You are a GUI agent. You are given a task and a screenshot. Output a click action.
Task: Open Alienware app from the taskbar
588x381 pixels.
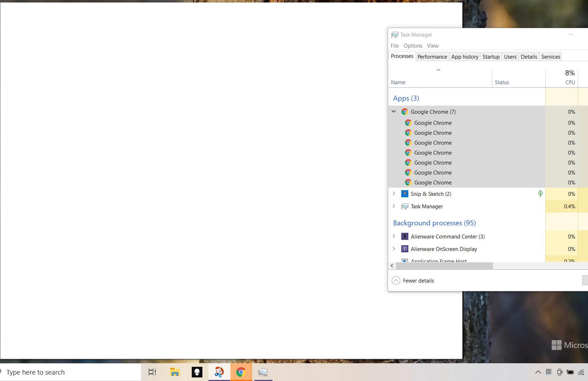pyautogui.click(x=197, y=372)
